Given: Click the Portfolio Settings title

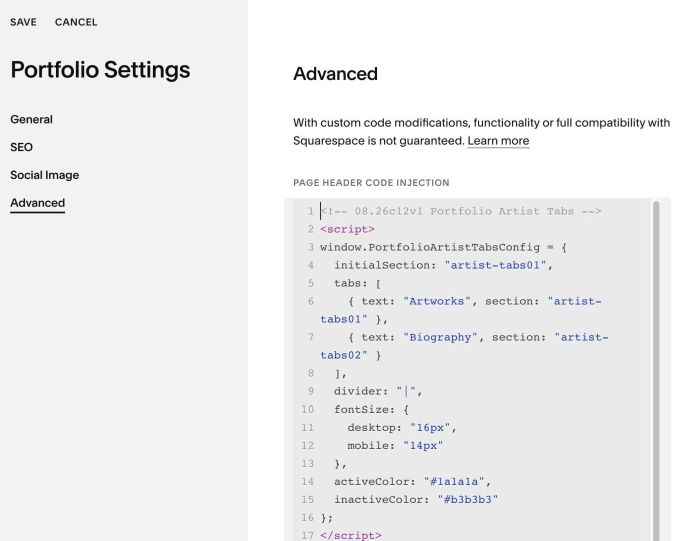Looking at the screenshot, I should [x=100, y=70].
